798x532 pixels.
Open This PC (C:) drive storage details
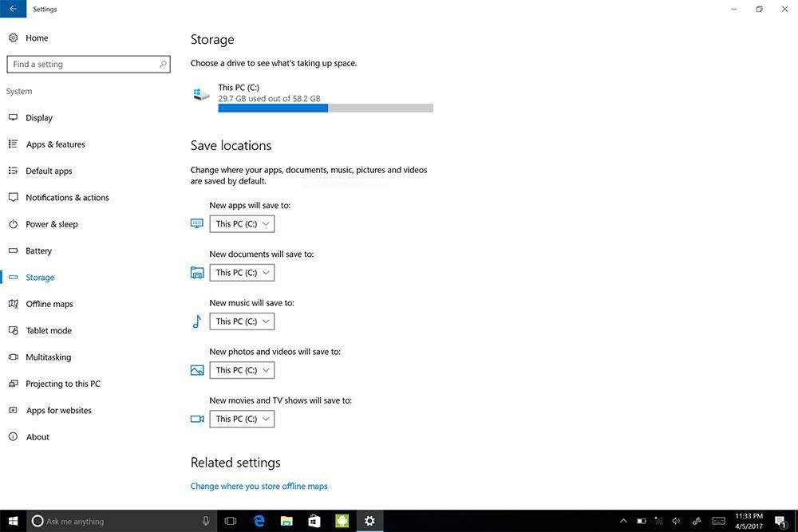[239, 88]
